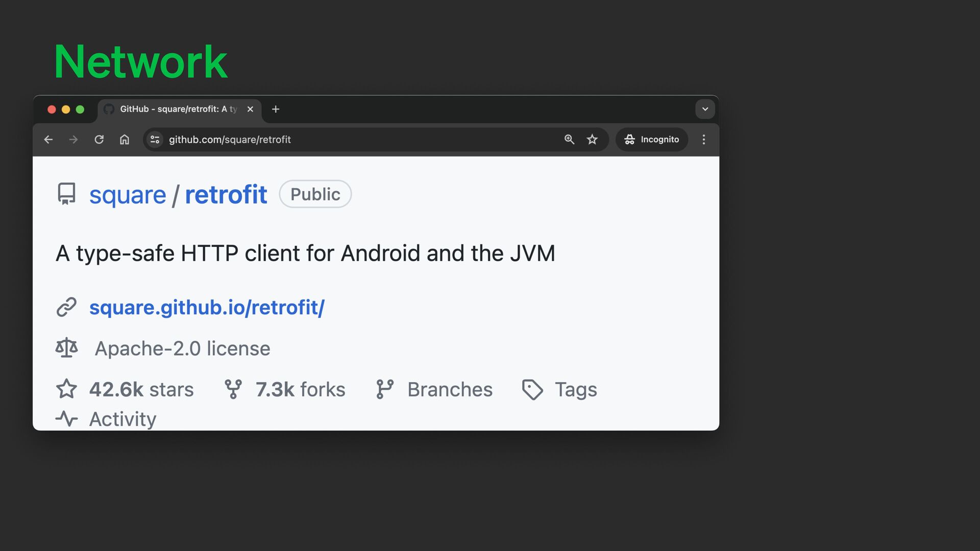Click the Incognito indicator button
The height and width of the screenshot is (551, 980).
coord(652,139)
